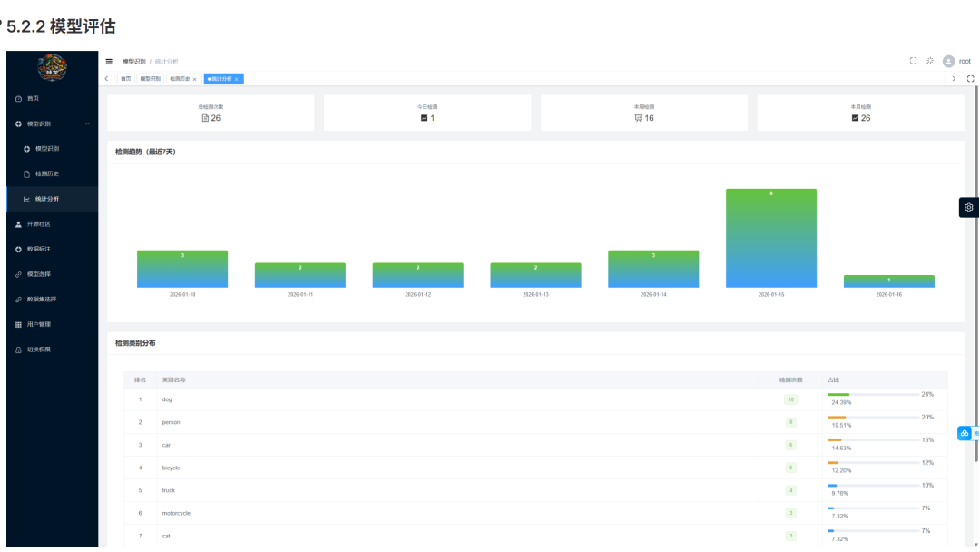This screenshot has width=980, height=552.
Task: Click the 2026-01-12 bar in the trend chart
Action: coord(418,275)
